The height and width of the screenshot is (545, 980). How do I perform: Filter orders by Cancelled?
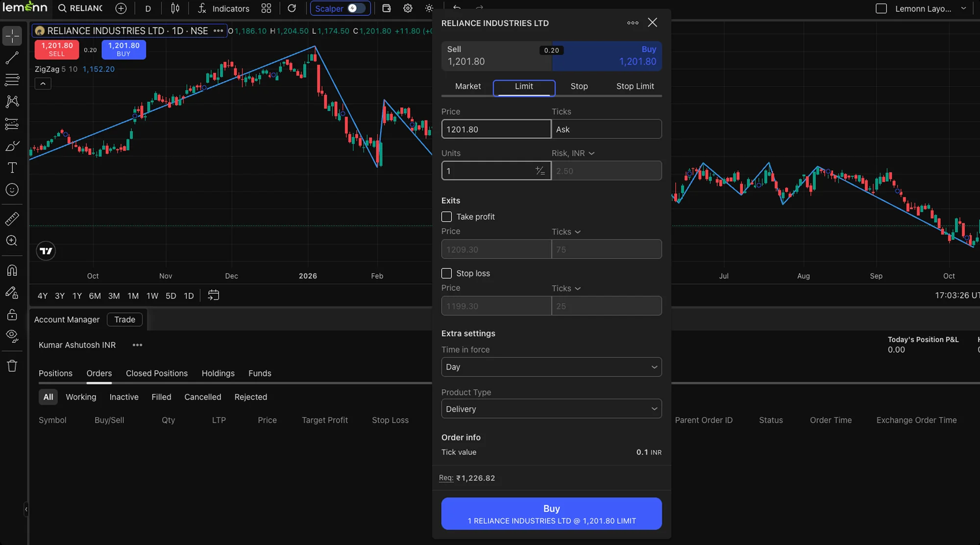[x=202, y=397]
